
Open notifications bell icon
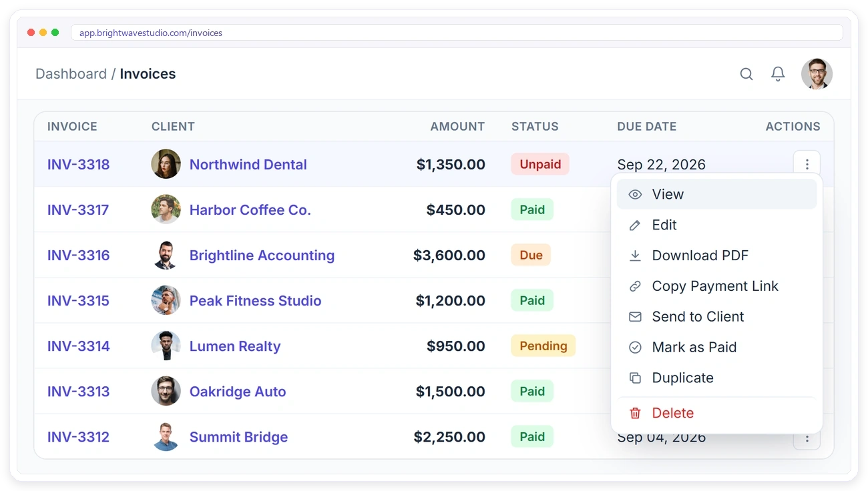(778, 74)
